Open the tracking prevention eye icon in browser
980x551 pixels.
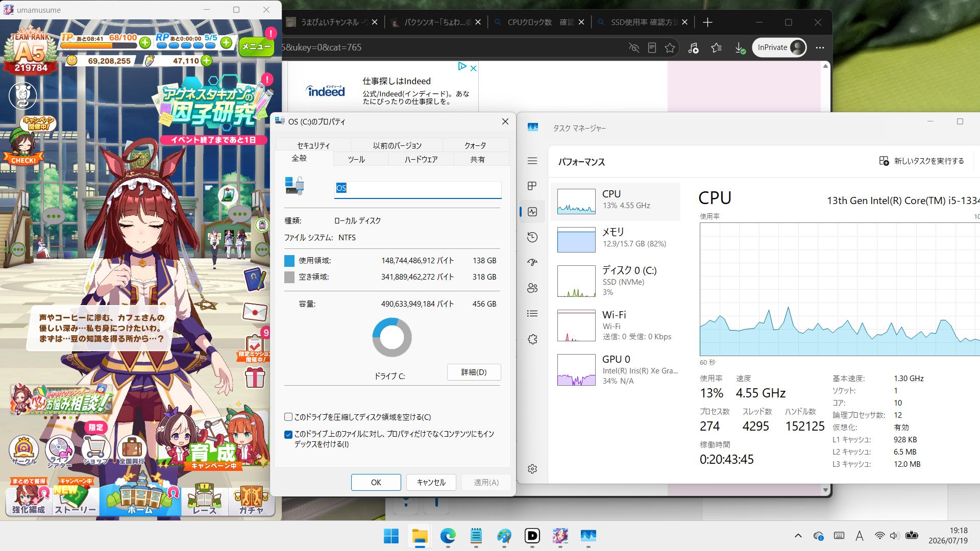[634, 47]
